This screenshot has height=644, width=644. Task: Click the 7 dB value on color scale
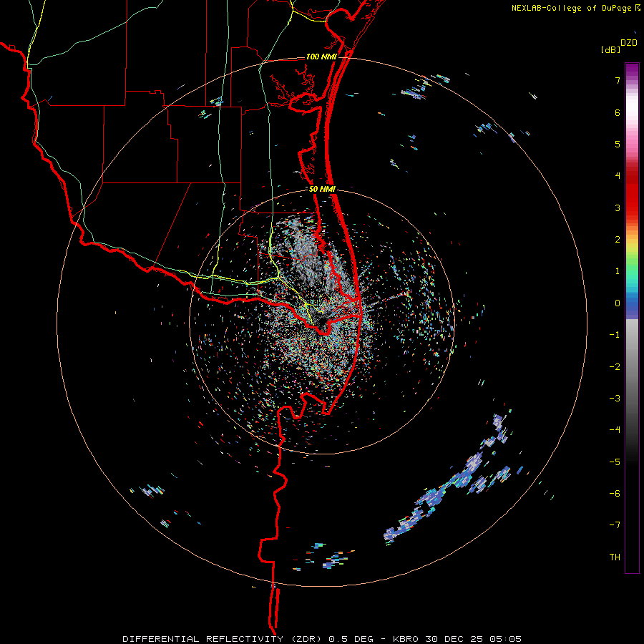(618, 80)
